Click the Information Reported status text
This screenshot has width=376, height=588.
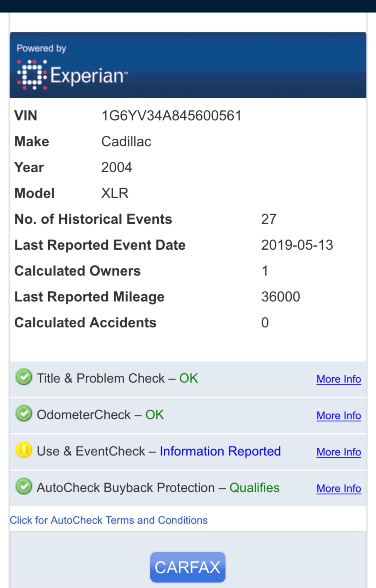point(220,451)
